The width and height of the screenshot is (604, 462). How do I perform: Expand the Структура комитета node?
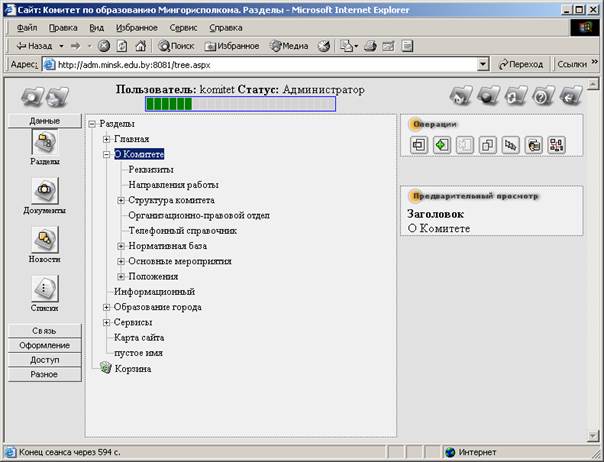(x=121, y=200)
